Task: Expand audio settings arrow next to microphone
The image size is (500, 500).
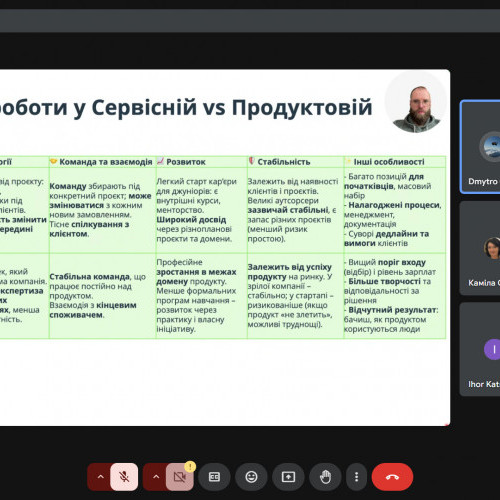Action: [x=100, y=477]
